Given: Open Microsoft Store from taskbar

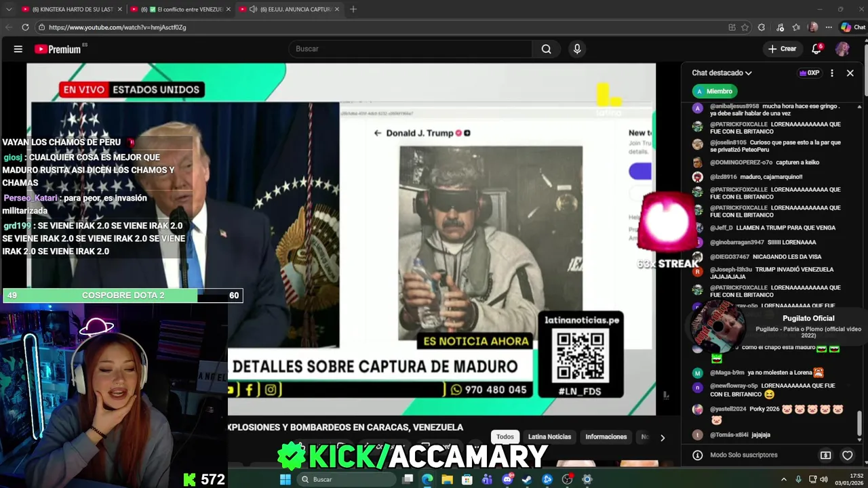Looking at the screenshot, I should click(467, 479).
